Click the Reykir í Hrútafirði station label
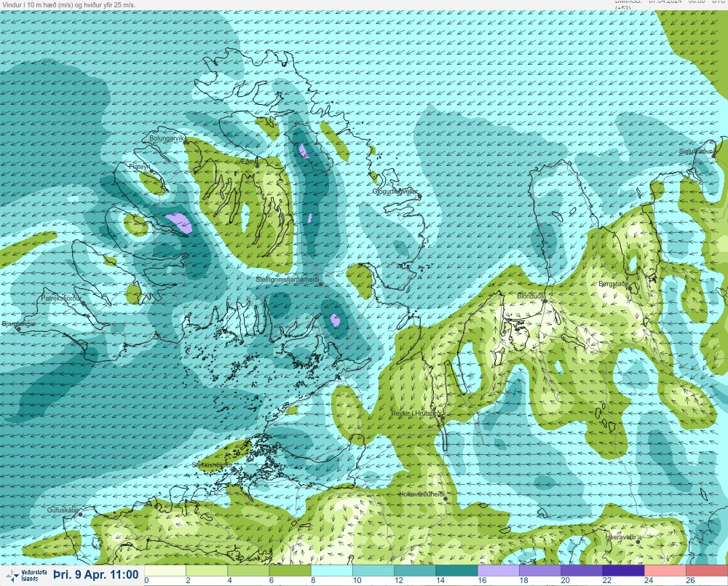 418,413
